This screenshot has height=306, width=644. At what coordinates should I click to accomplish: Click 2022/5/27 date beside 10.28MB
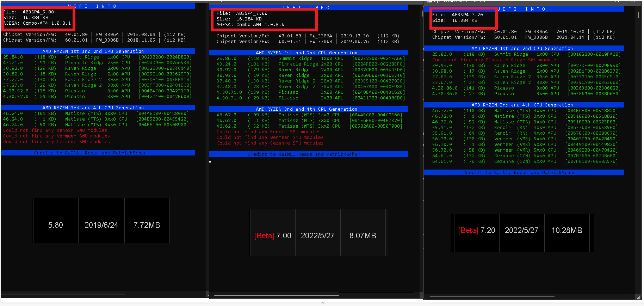tap(522, 233)
